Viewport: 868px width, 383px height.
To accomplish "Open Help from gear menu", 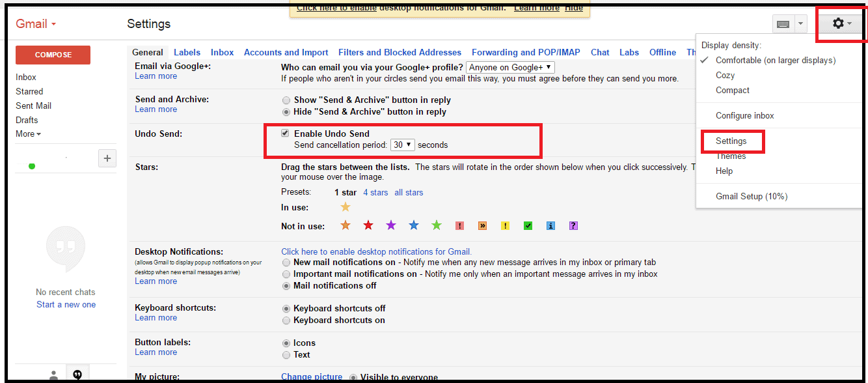I will pos(724,171).
